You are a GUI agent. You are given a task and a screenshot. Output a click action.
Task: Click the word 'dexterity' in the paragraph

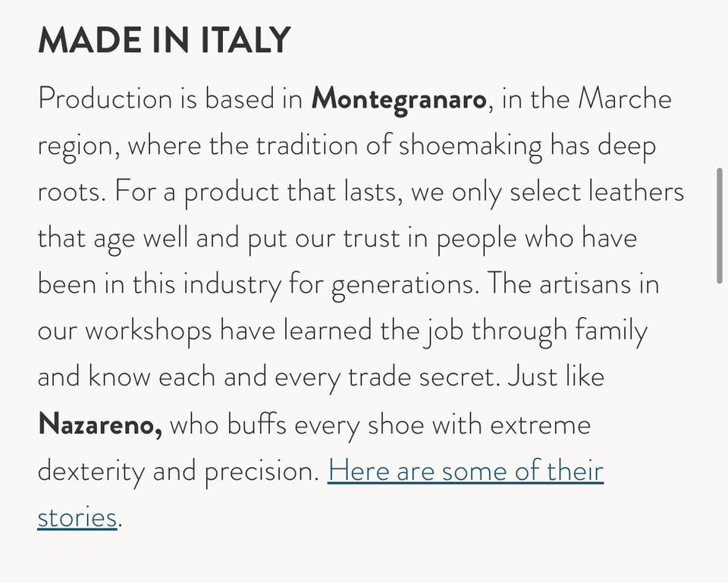(90, 471)
